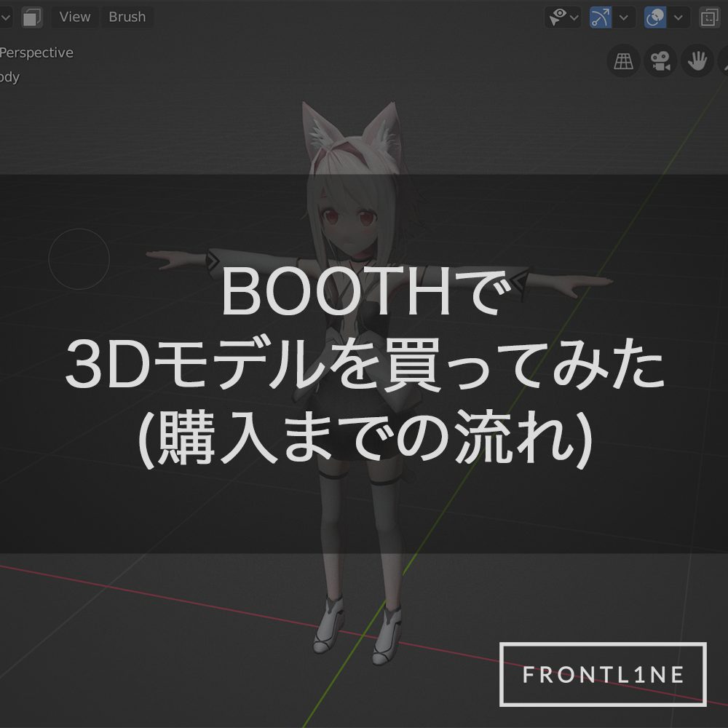
Task: Open the View menu
Action: click(75, 17)
